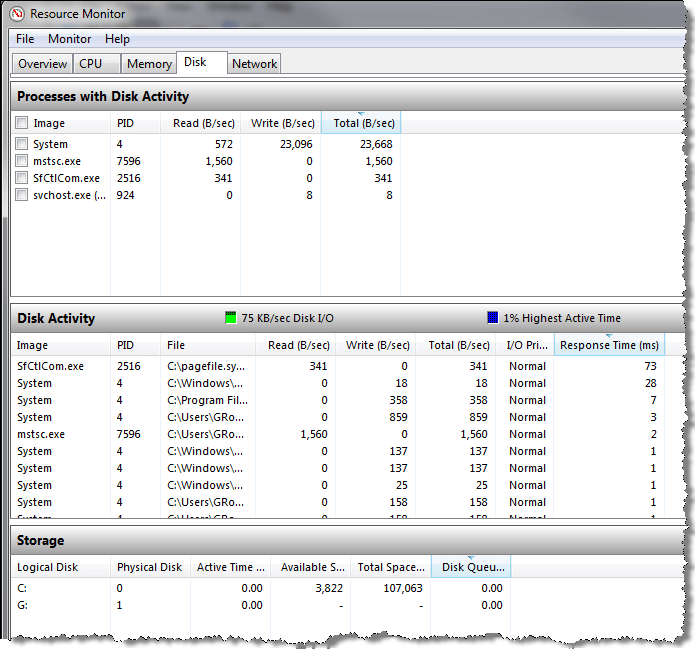This screenshot has width=695, height=649.
Task: Open the Monitor menu
Action: tap(70, 39)
